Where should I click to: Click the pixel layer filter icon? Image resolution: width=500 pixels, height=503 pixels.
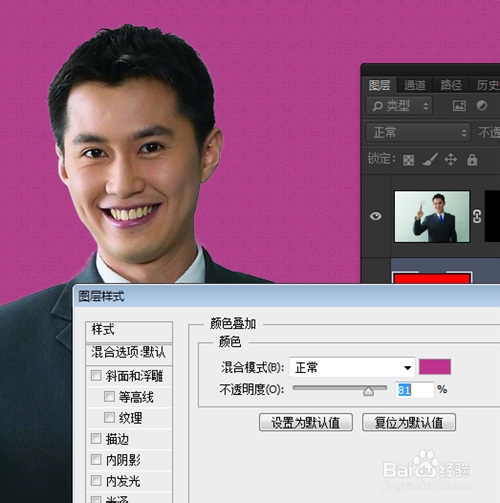click(x=459, y=106)
